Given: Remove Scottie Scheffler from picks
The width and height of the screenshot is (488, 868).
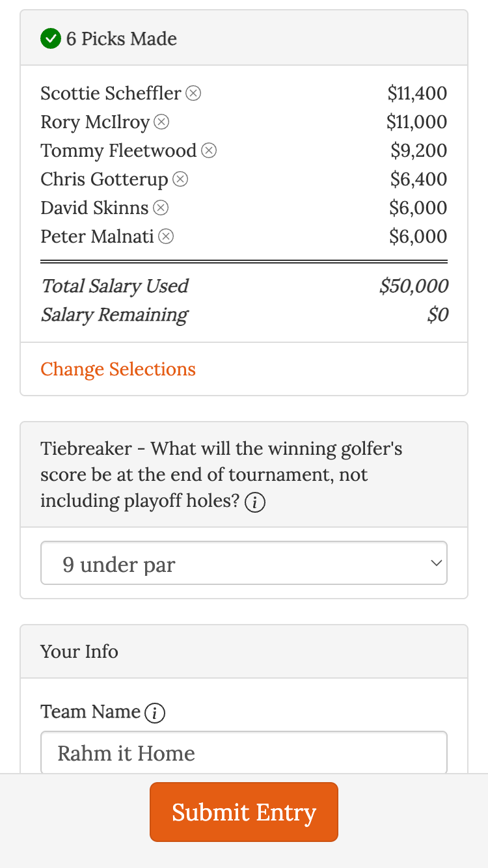Looking at the screenshot, I should 193,94.
